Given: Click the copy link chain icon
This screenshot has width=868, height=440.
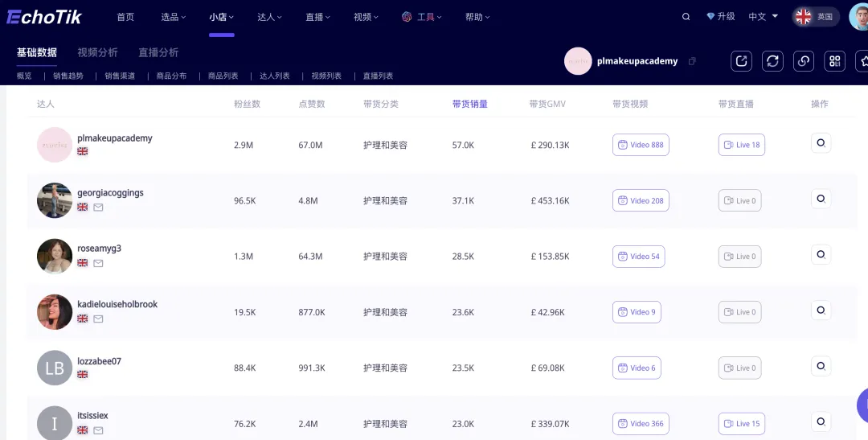Looking at the screenshot, I should 803,61.
